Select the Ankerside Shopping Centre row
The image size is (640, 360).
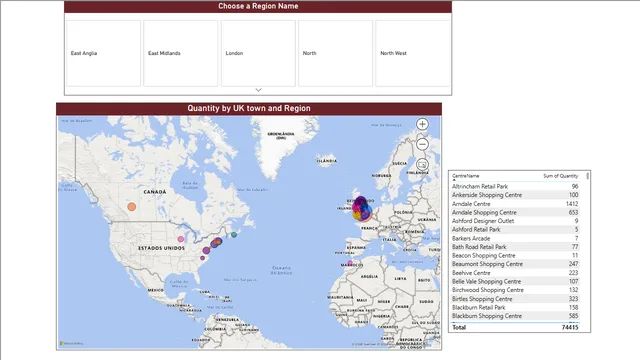coord(515,195)
